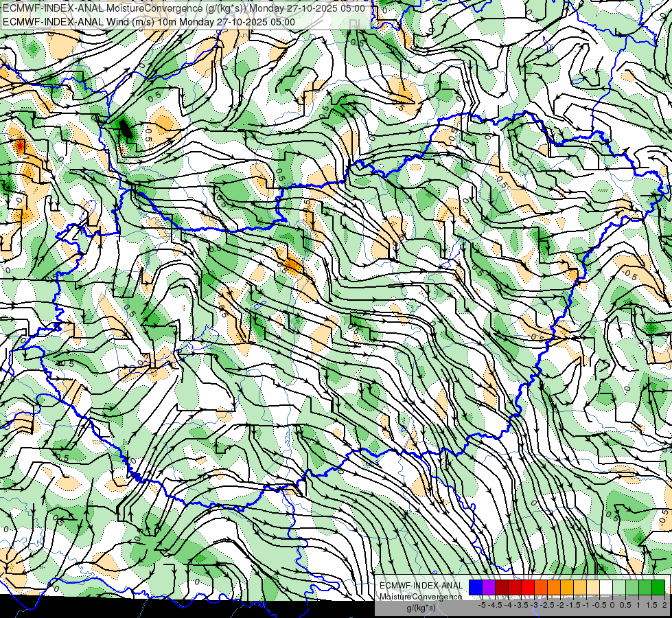Click the -1 tick label in the legend

click(x=587, y=605)
